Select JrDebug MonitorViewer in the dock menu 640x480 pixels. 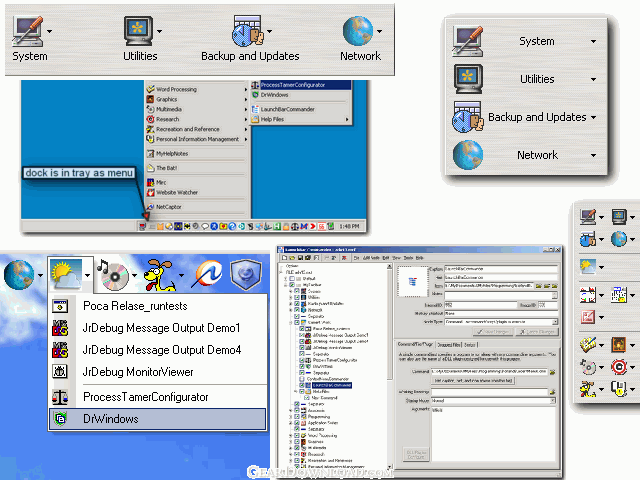click(158, 372)
